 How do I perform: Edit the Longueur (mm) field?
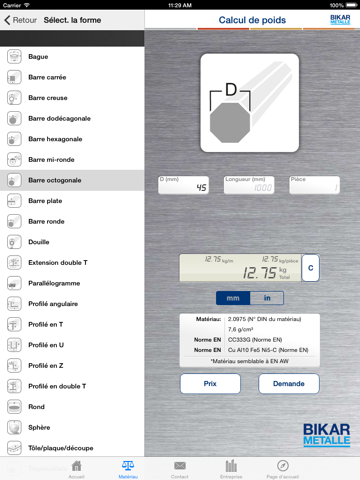pos(249,185)
